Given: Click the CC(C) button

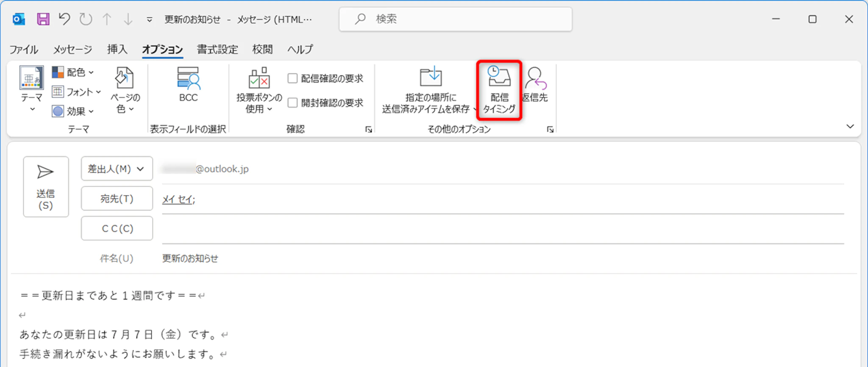Looking at the screenshot, I should 117,228.
